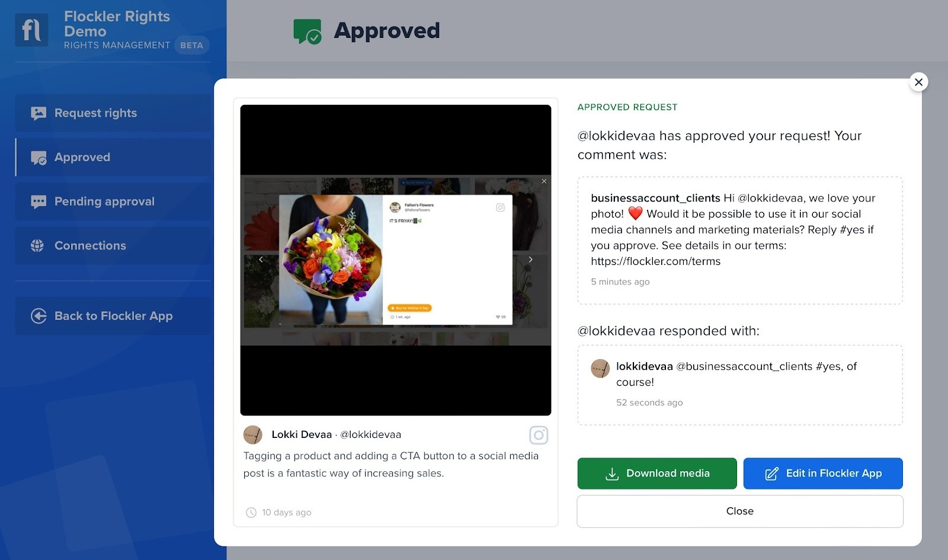Go to next image with right arrow
Image resolution: width=948 pixels, height=560 pixels.
[530, 260]
